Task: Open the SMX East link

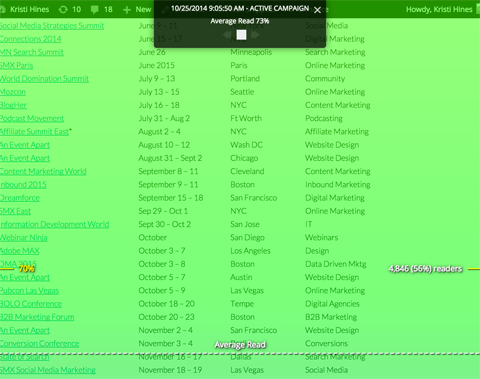Action: pyautogui.click(x=15, y=211)
